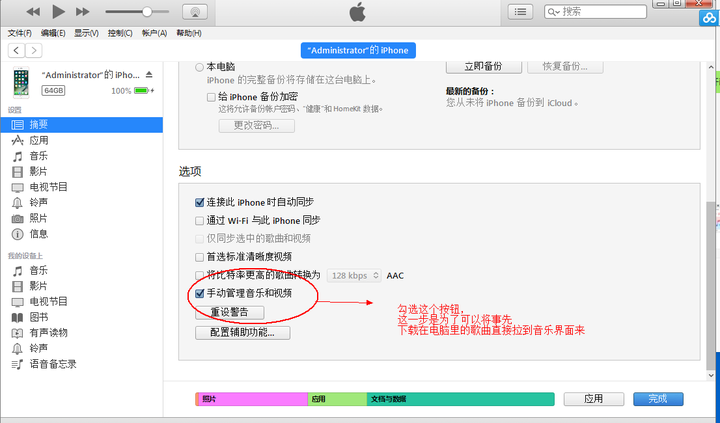Click the 应用 apply button at bottom

(594, 399)
